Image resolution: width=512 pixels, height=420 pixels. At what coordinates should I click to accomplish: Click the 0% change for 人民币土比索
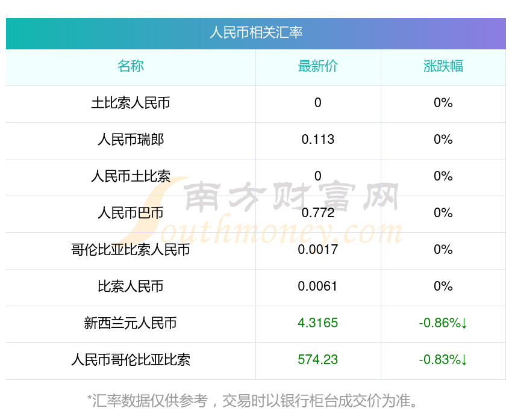(443, 176)
